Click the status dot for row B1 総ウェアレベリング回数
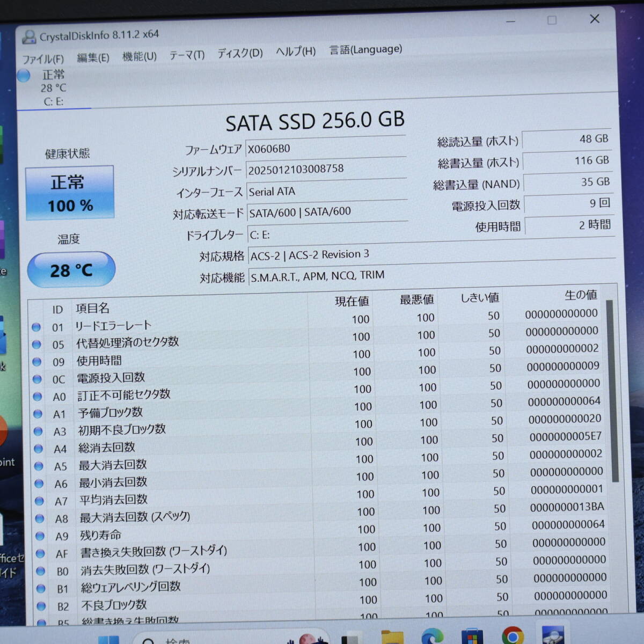Viewport: 644px width, 644px height. click(x=40, y=588)
